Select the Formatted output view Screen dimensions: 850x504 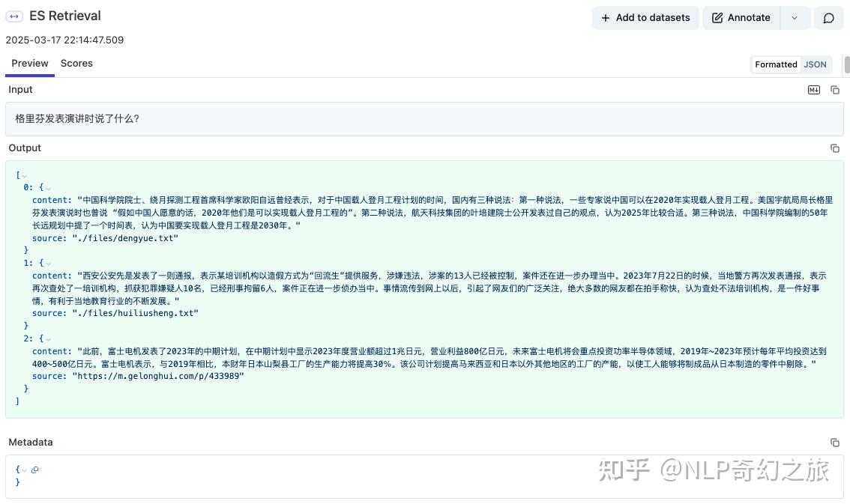776,64
